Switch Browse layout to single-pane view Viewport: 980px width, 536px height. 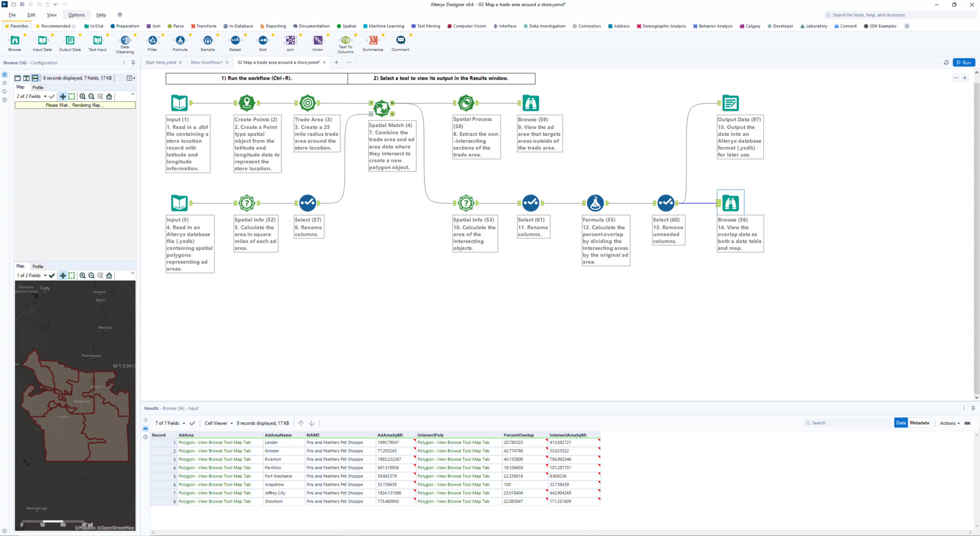coord(18,78)
